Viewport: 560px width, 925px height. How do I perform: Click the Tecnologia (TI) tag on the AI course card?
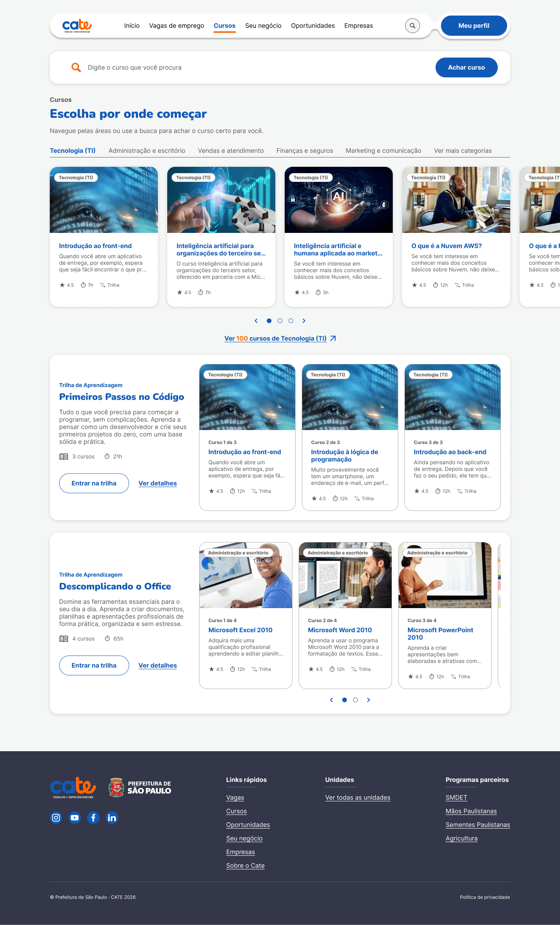tap(311, 178)
